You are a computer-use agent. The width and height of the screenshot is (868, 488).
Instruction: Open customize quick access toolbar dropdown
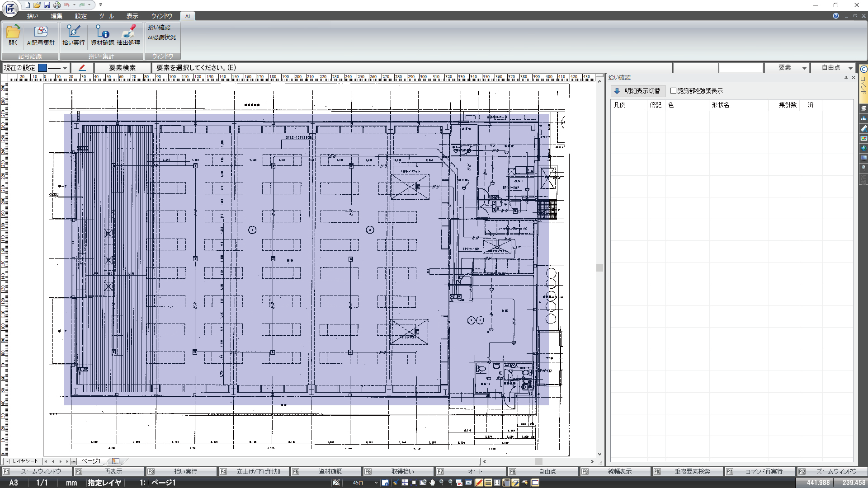(100, 5)
